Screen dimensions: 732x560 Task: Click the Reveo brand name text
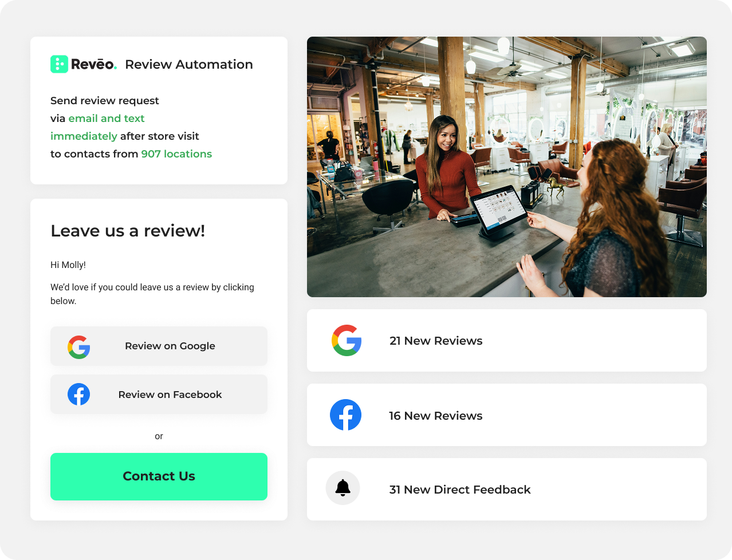93,65
